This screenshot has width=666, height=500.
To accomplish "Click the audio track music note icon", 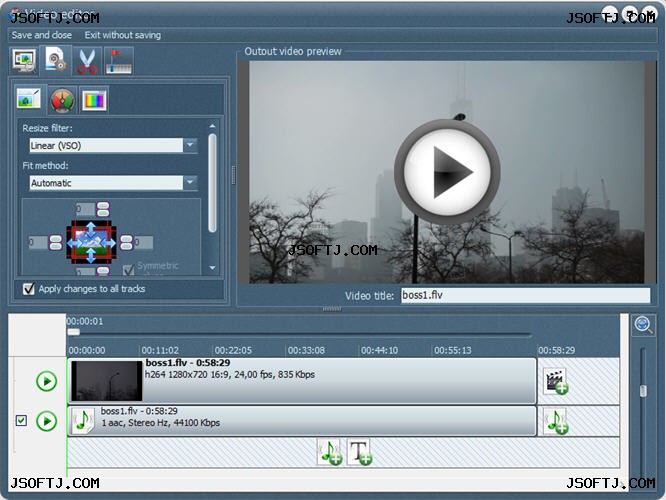I will [82, 421].
